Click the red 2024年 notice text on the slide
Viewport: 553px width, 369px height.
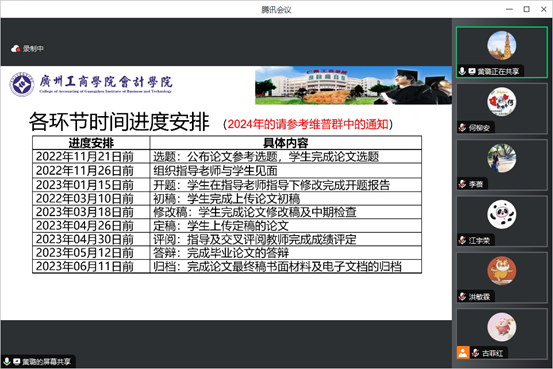[308, 124]
